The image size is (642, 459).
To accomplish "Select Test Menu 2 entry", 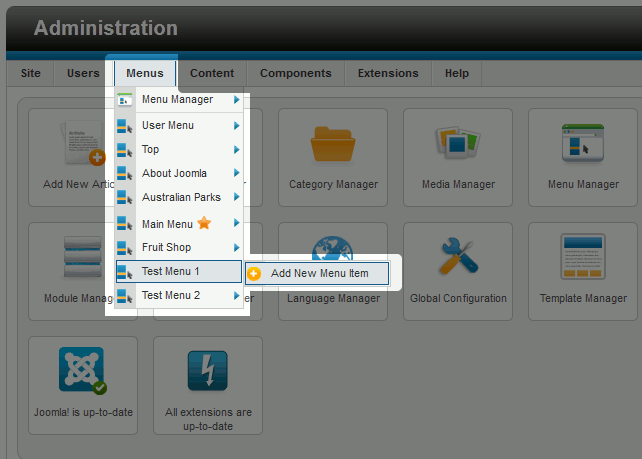I will coord(179,296).
